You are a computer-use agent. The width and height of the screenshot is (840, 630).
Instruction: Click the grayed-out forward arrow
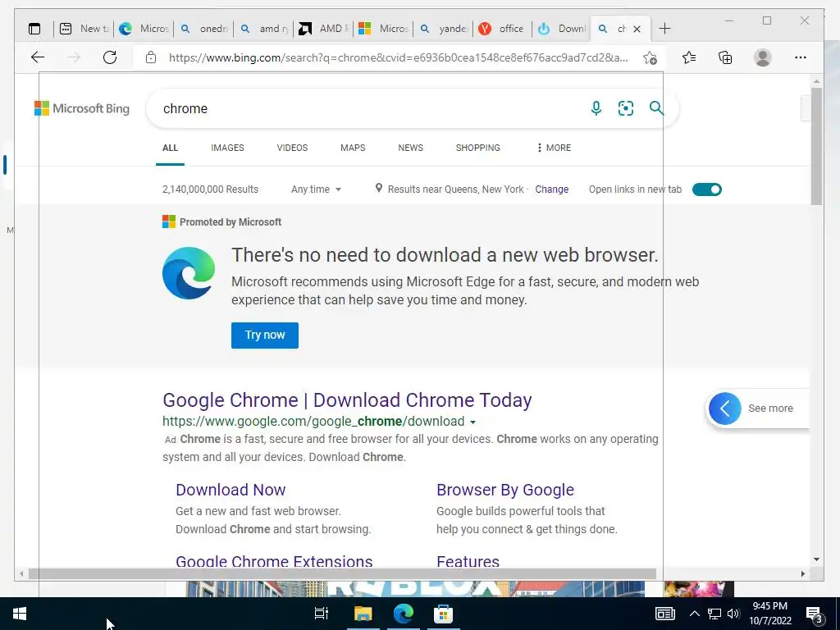(74, 57)
